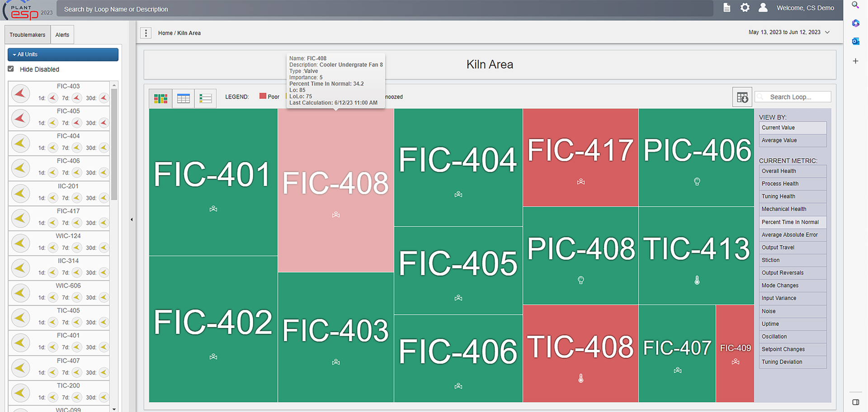The image size is (868, 412).
Task: Switch to treemap tile view
Action: click(x=160, y=98)
